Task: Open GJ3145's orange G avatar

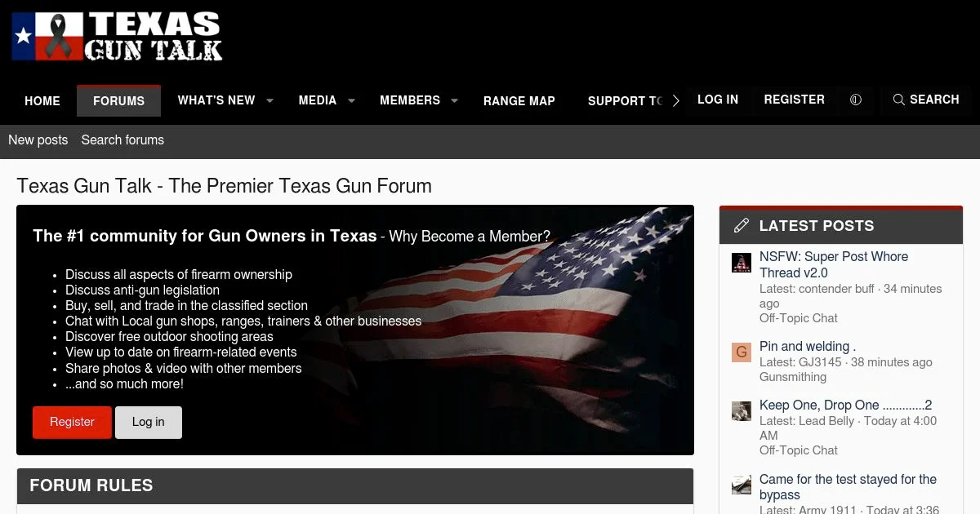Action: pos(741,352)
